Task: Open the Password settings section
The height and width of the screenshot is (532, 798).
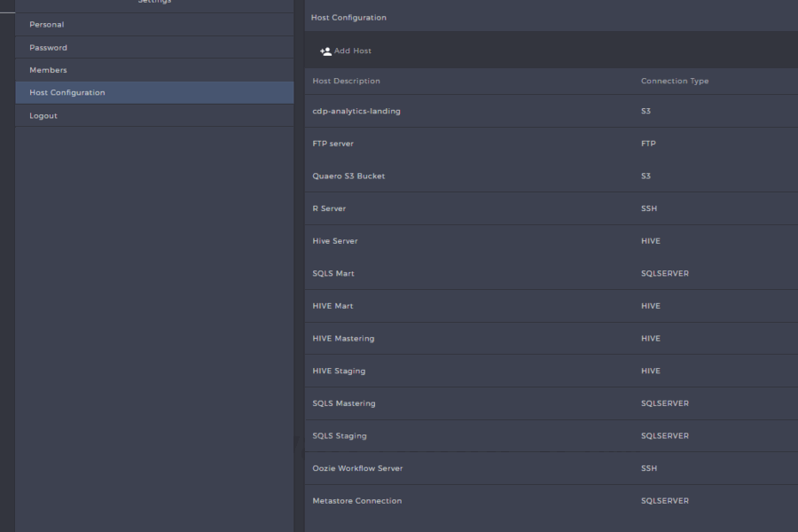Action: tap(48, 48)
